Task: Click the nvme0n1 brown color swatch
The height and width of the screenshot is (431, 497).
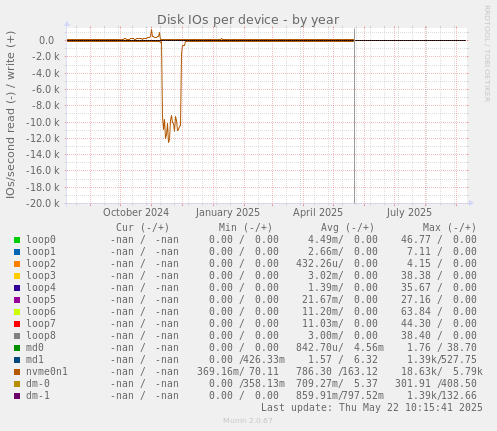Action: pyautogui.click(x=17, y=372)
